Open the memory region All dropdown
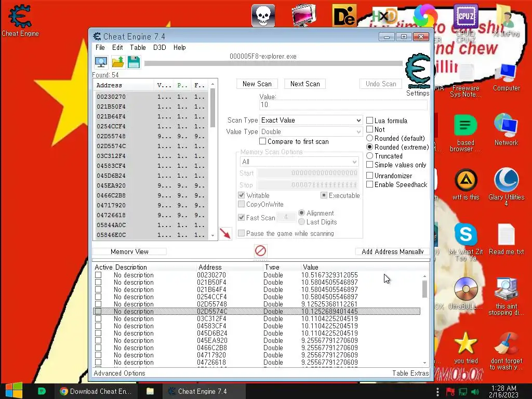Viewport: 532px width, 399px height. 299,162
